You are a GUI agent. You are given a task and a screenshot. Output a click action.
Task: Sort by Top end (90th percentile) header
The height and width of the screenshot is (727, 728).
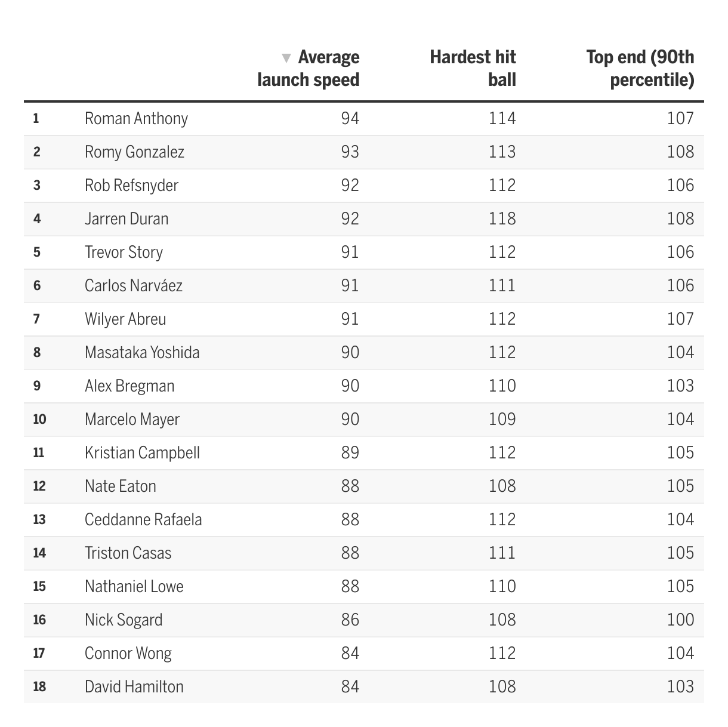point(640,69)
